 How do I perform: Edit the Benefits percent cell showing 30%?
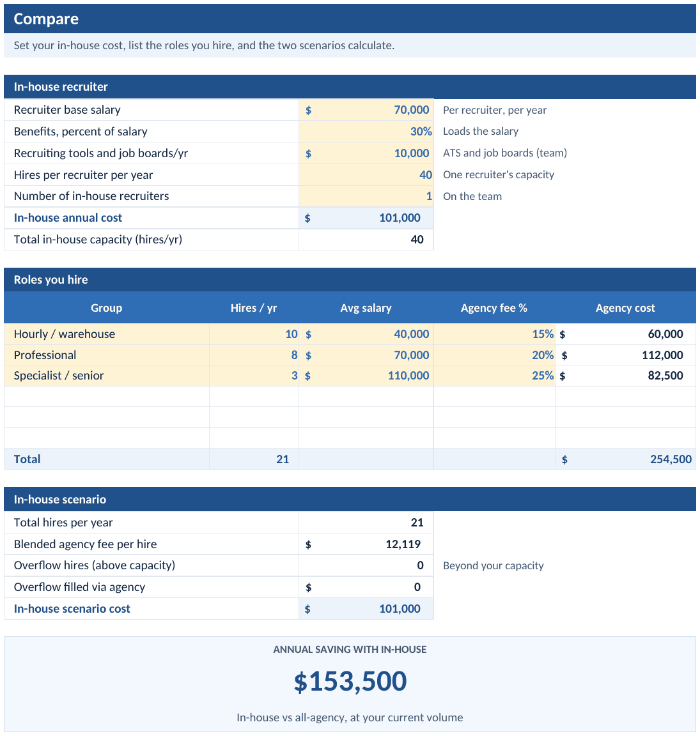pos(366,132)
